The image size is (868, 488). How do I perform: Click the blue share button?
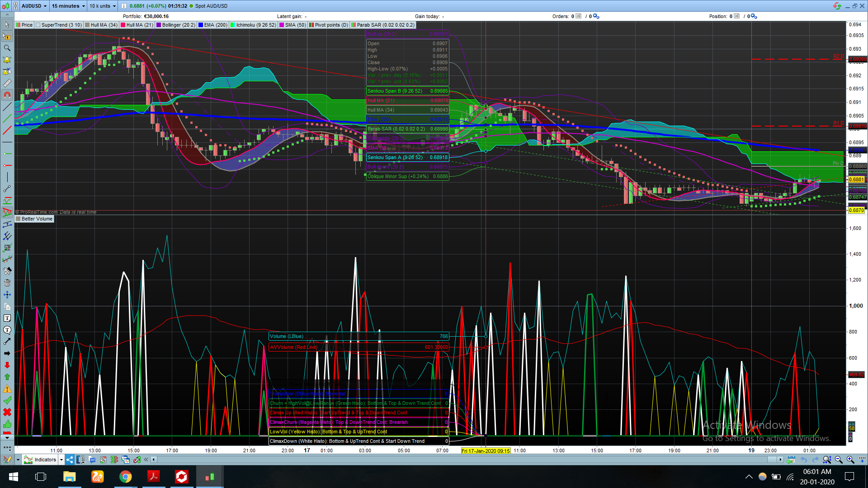pyautogui.click(x=70, y=460)
